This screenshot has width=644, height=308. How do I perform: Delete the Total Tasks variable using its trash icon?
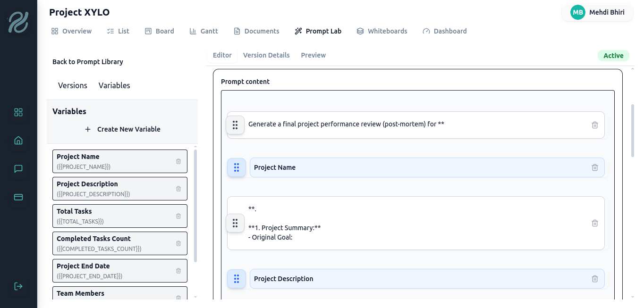pyautogui.click(x=178, y=216)
